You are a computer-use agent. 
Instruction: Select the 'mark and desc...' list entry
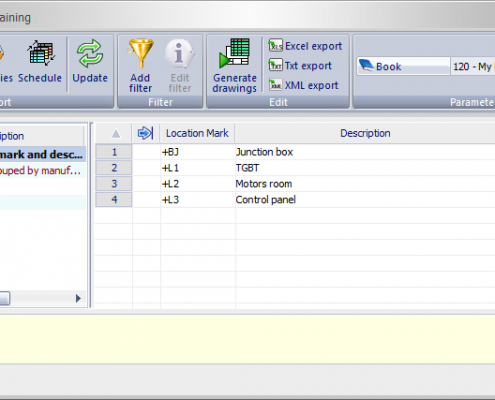41,154
